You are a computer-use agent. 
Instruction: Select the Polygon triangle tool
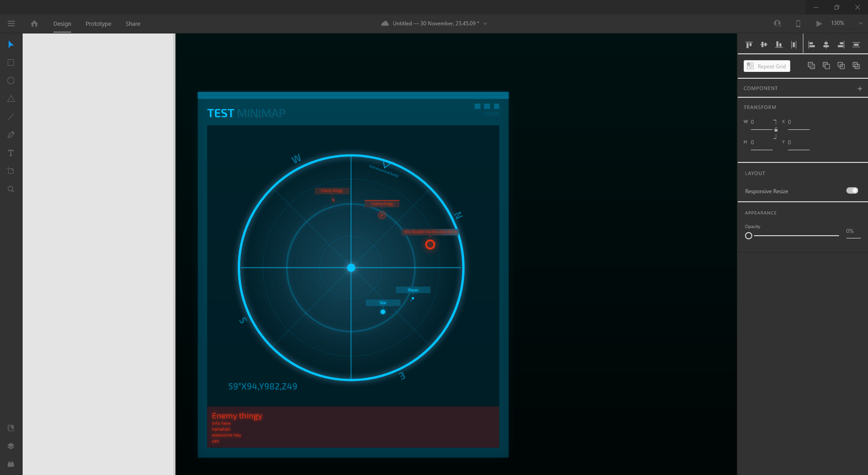click(x=11, y=99)
